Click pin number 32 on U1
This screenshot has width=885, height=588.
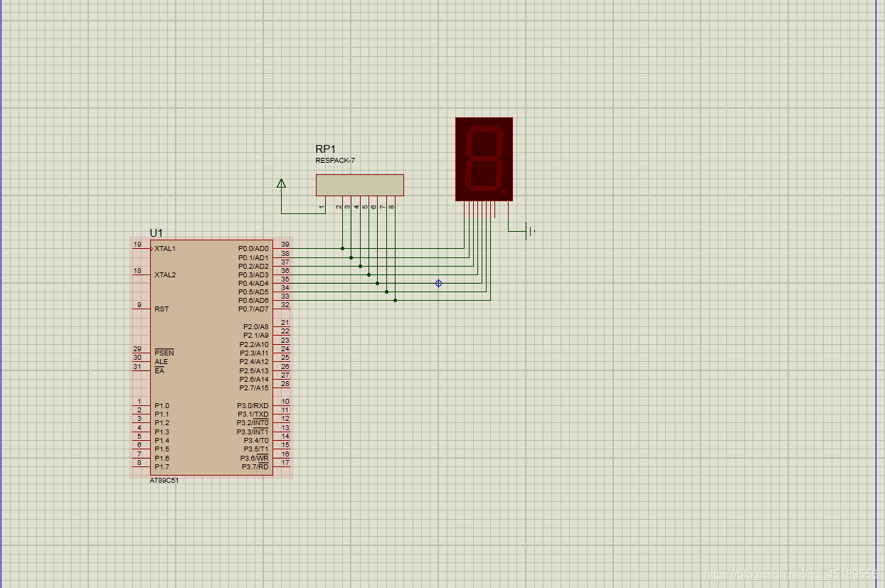click(285, 304)
